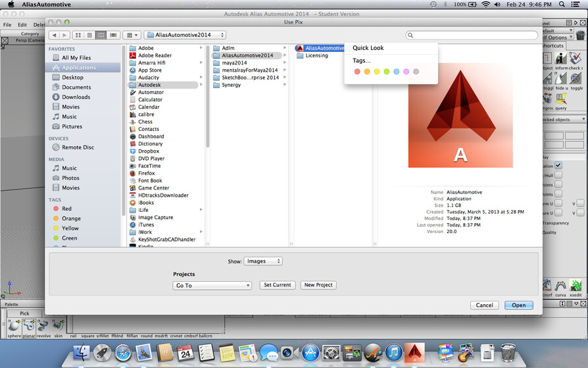
Task: Open the AliasAutomotive application menu
Action: click(x=46, y=5)
